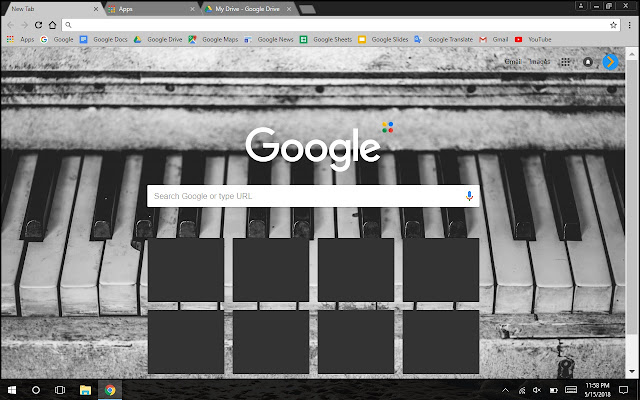640x400 pixels.
Task: Open the Action Center notification icon
Action: (x=623, y=390)
